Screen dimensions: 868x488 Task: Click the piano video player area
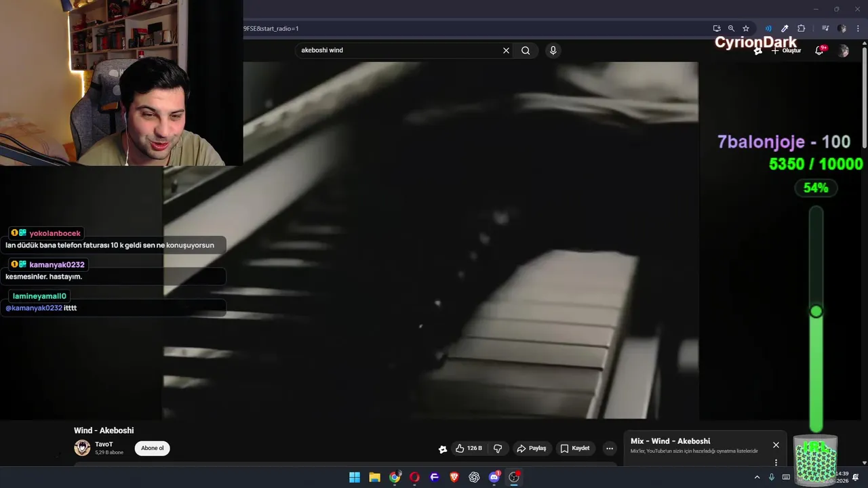[x=431, y=241]
